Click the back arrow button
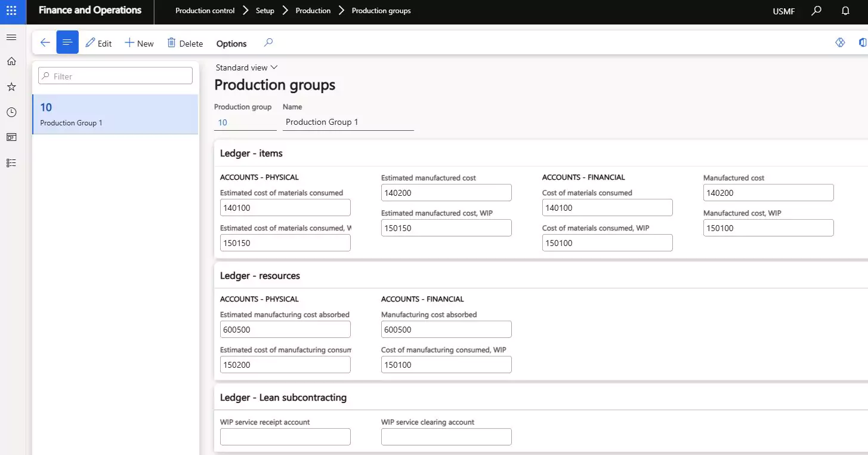 tap(45, 42)
